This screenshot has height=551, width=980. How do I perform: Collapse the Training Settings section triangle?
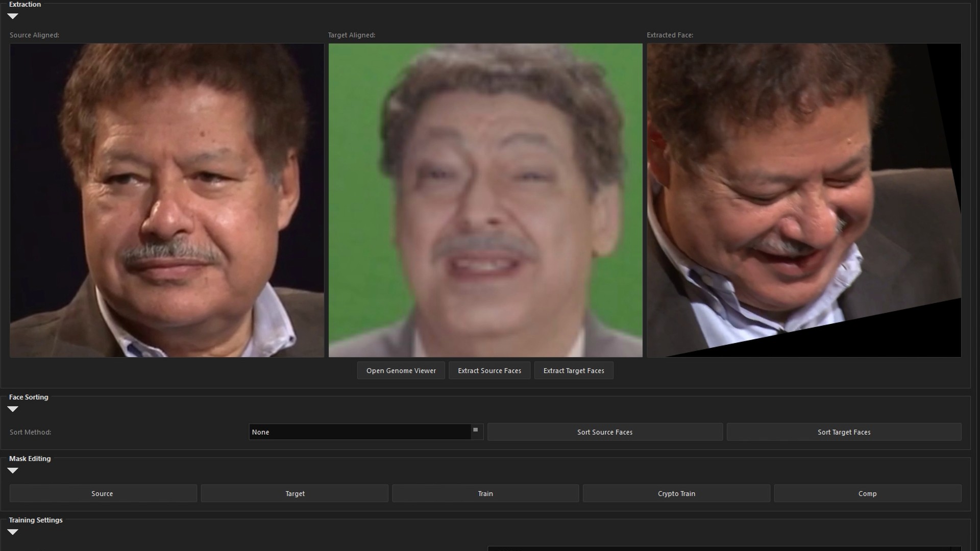click(x=13, y=532)
